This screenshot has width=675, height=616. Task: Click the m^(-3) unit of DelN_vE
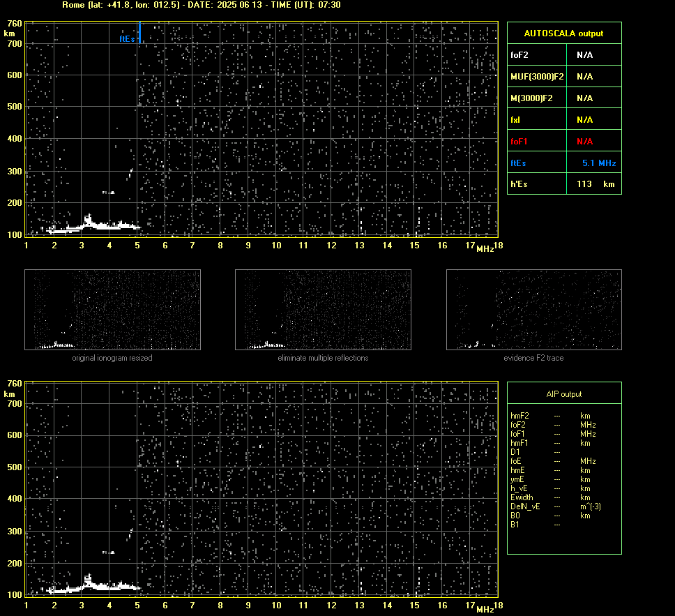(590, 506)
